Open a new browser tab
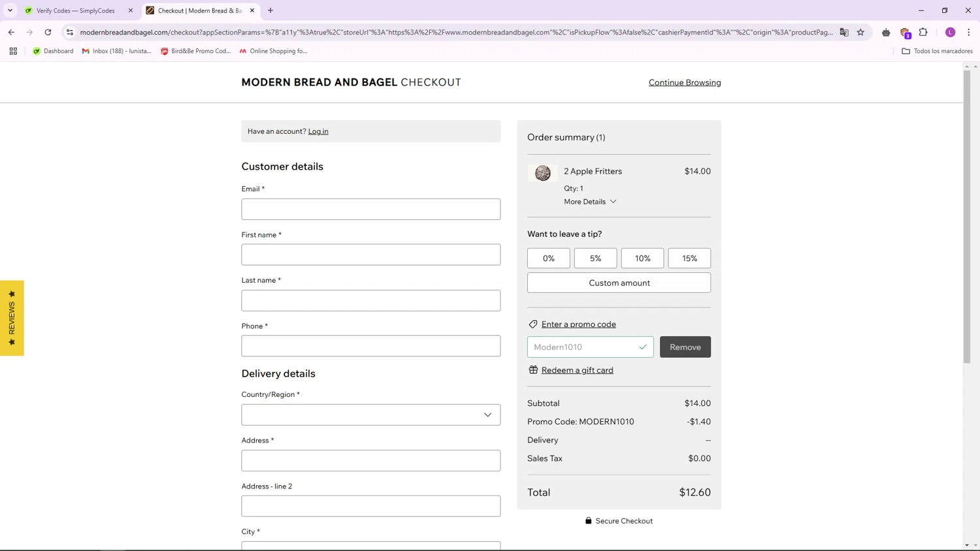 click(270, 10)
